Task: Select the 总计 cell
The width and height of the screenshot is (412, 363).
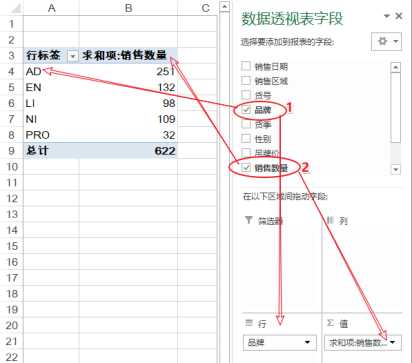Action: [51, 151]
